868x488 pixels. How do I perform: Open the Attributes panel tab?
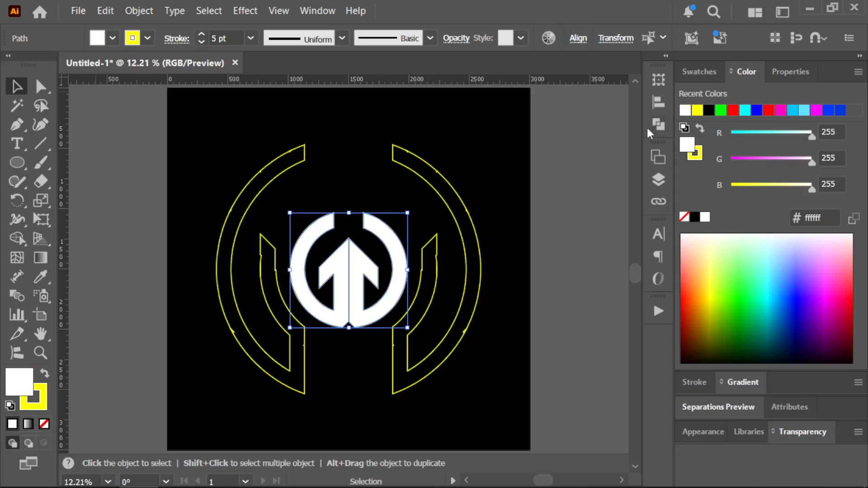(x=789, y=407)
